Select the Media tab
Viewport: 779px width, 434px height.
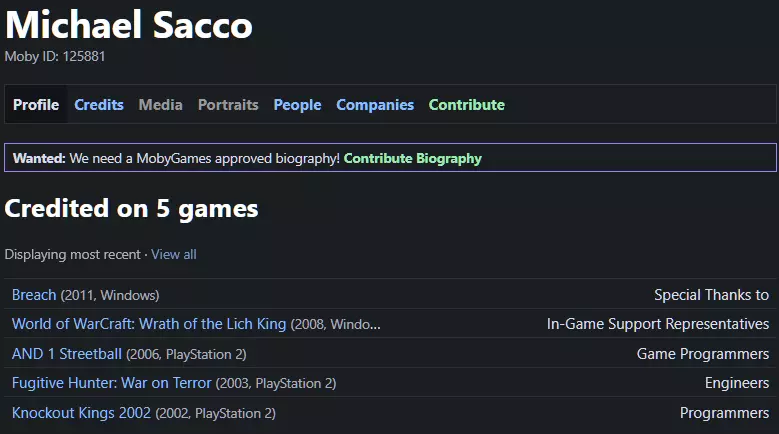(x=161, y=105)
